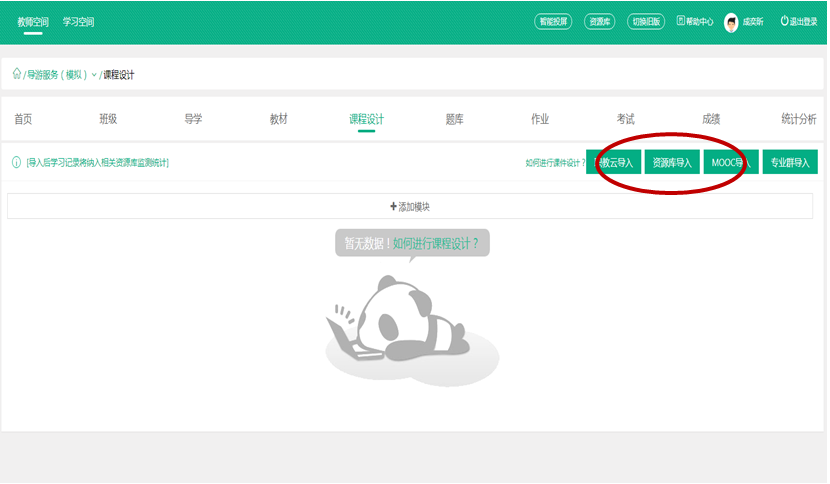Expand the 导游服务(模拟) course dropdown arrow
Viewport: 830px width, 484px height.
94,75
